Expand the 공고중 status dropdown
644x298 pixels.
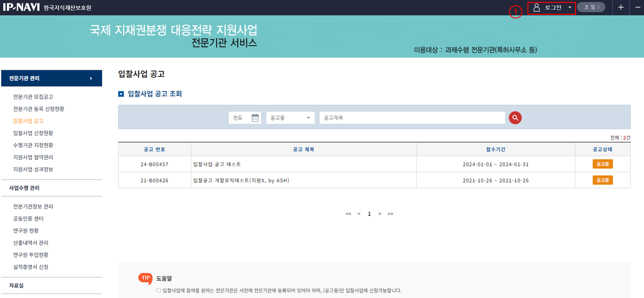290,118
